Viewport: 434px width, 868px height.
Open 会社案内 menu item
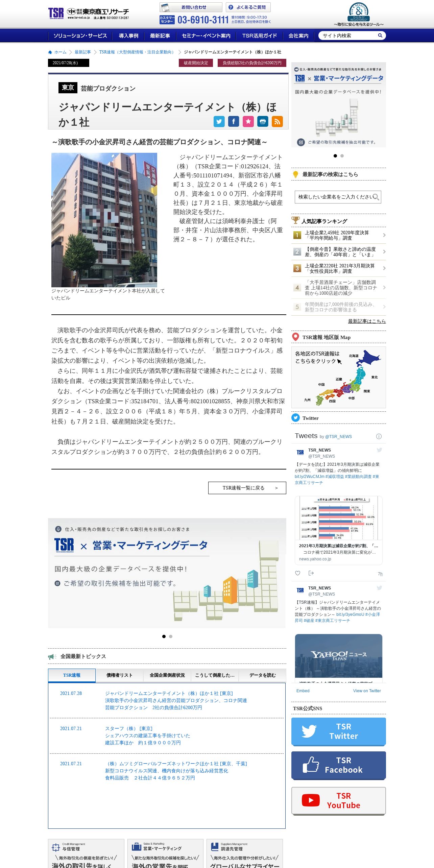point(298,35)
